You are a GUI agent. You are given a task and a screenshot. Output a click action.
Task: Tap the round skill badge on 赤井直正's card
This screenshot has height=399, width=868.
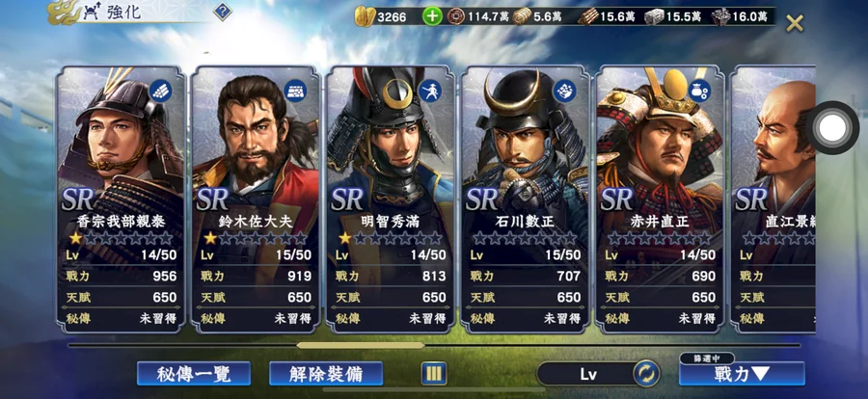(x=700, y=91)
